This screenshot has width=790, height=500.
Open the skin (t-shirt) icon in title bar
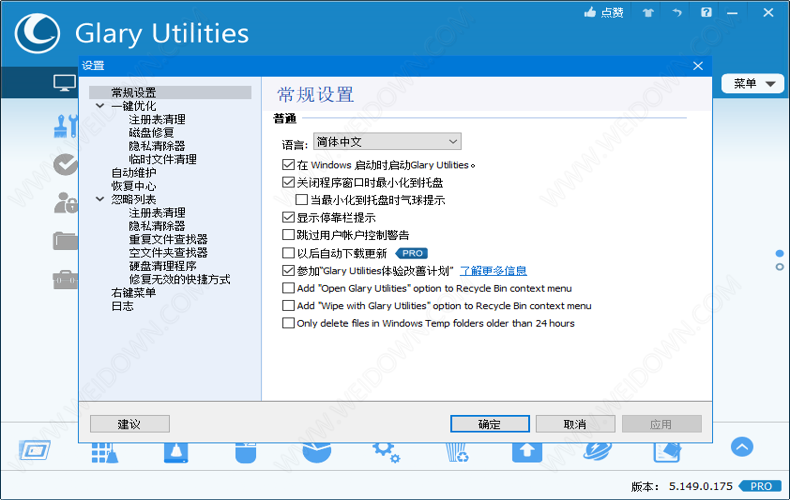[x=648, y=13]
